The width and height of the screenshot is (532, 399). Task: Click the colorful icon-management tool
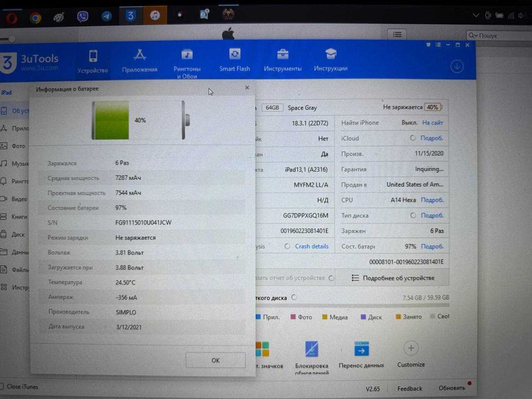(262, 349)
